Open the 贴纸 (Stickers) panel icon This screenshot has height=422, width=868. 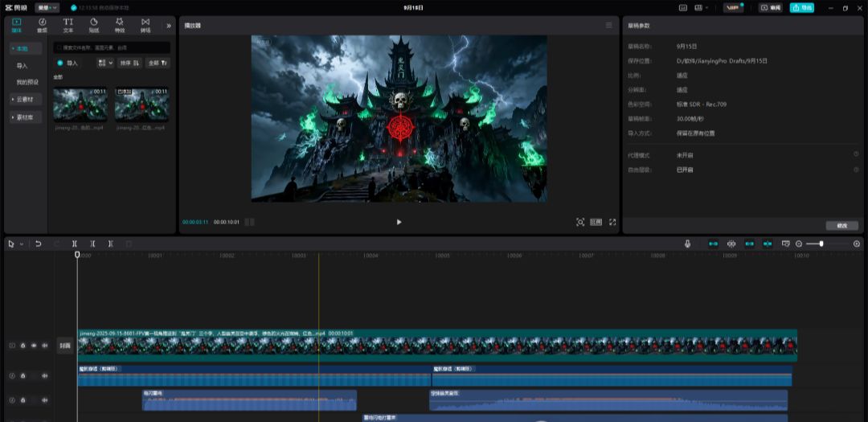(94, 25)
